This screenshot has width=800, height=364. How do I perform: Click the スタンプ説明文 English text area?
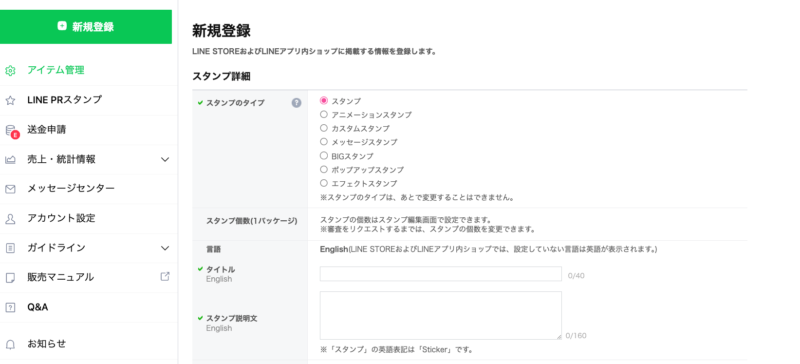(441, 316)
